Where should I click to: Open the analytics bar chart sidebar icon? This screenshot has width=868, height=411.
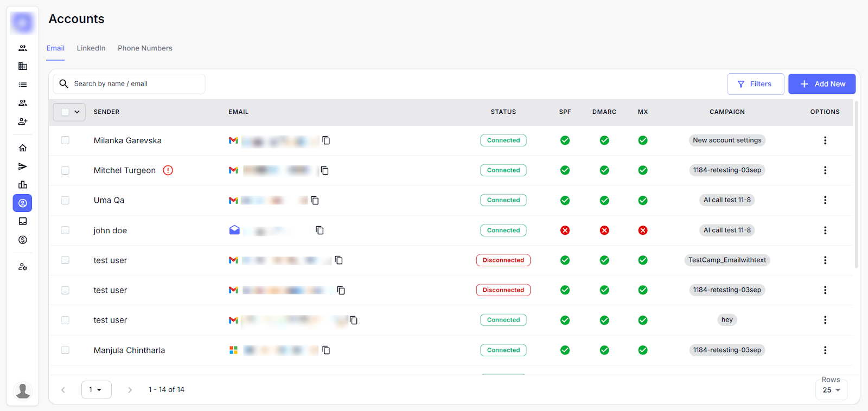pyautogui.click(x=23, y=185)
